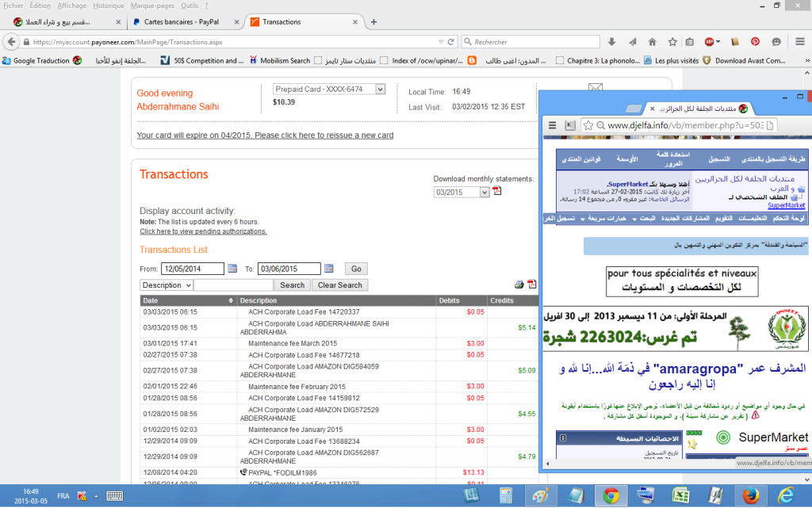Open the Historique menu
Image resolution: width=812 pixels, height=508 pixels.
tap(108, 6)
